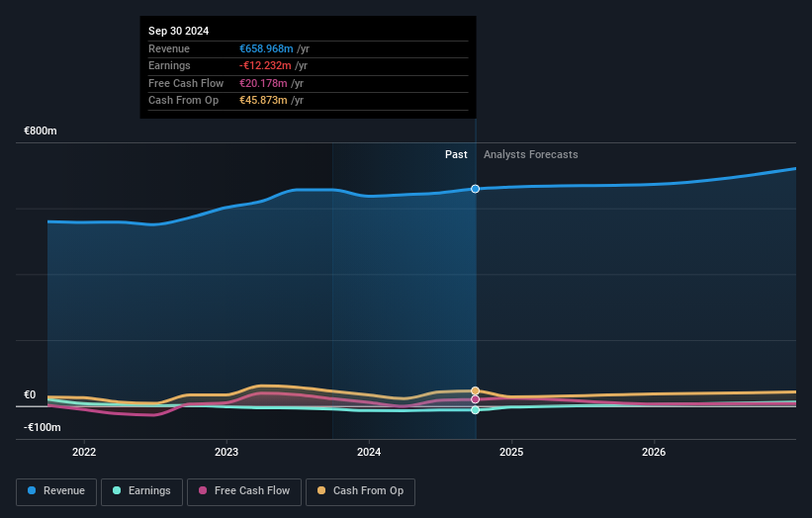Click the €800m y-axis label
812x518 pixels.
pos(41,130)
